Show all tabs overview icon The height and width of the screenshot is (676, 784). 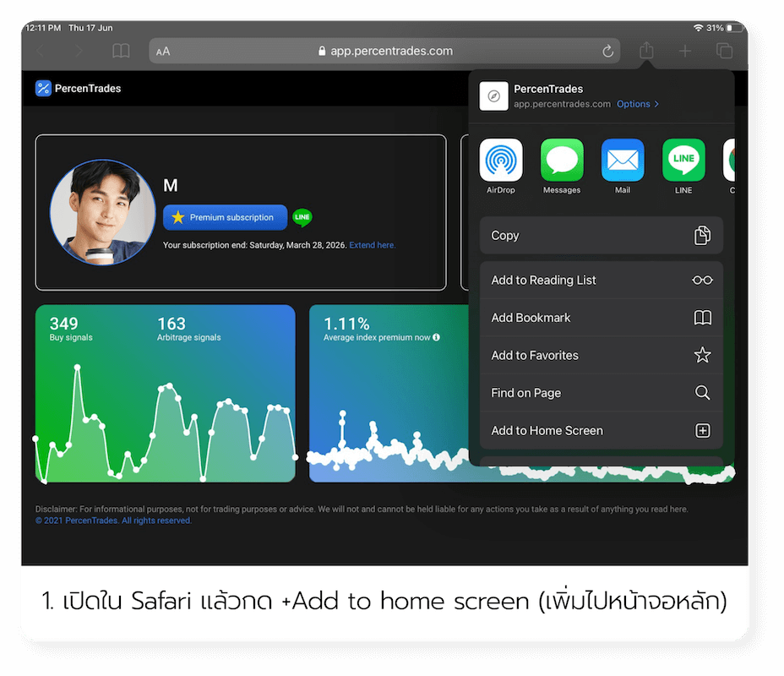(725, 51)
